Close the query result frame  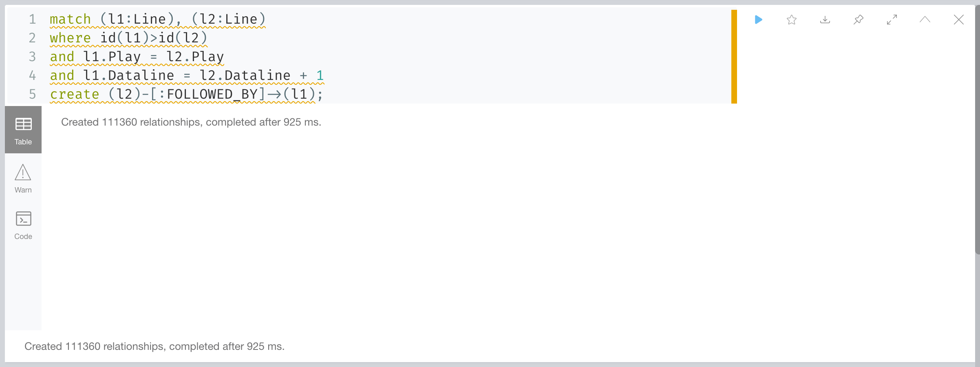(x=959, y=20)
